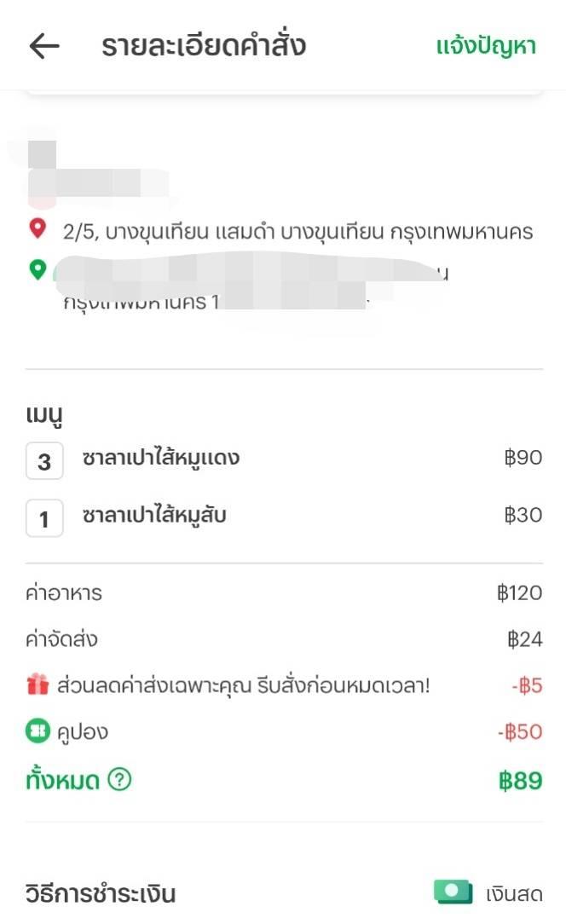Open the ทั้งหมด question mark help icon

pyautogui.click(x=119, y=780)
